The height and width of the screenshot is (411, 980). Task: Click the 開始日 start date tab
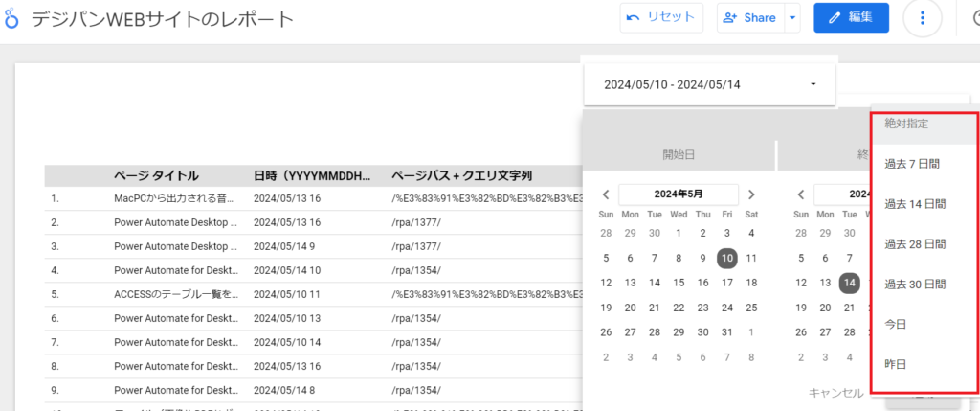pos(679,154)
